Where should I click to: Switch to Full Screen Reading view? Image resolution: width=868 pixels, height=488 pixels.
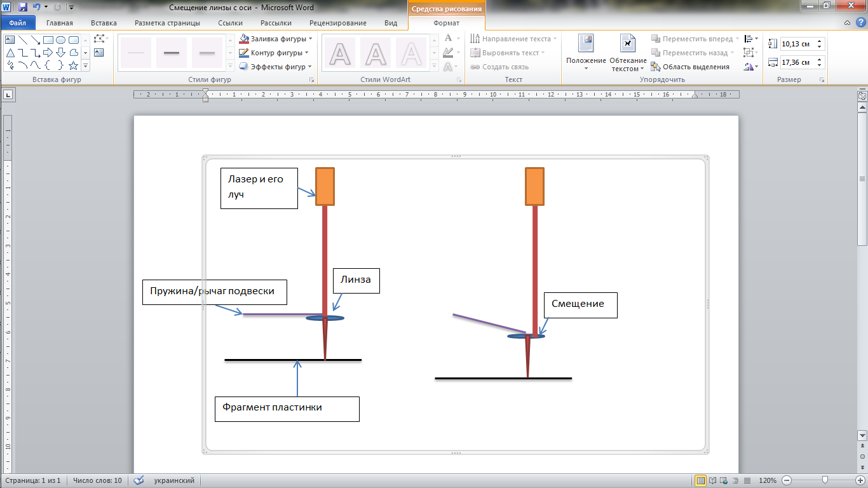[x=713, y=481]
